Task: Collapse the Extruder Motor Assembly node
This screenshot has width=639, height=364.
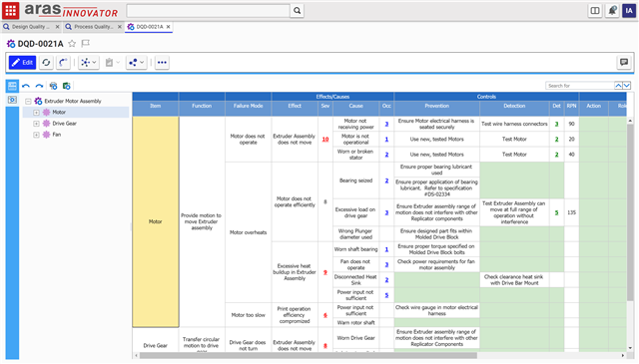Action: pyautogui.click(x=28, y=101)
